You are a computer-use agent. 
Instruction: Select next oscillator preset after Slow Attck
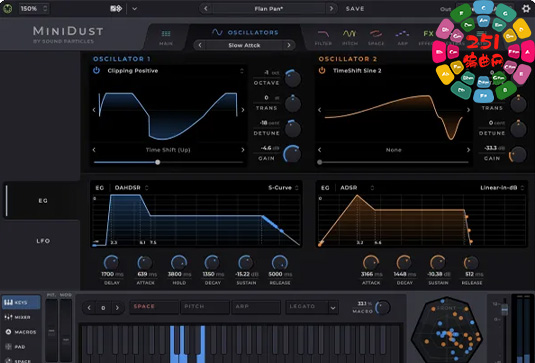(289, 45)
